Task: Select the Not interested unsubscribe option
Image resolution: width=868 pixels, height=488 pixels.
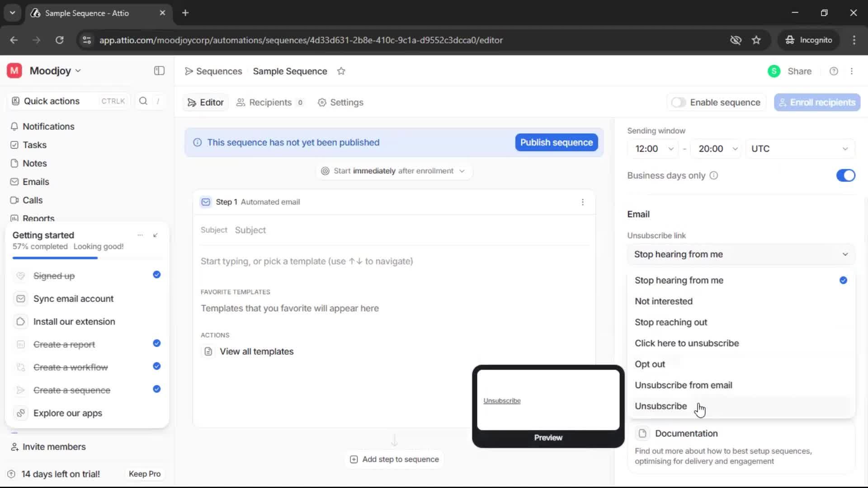Action: (663, 301)
